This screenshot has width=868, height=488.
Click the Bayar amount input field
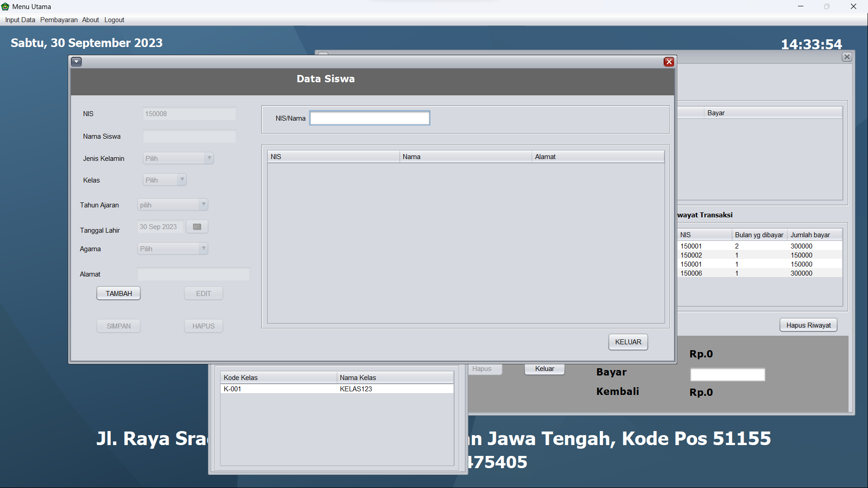tap(727, 375)
